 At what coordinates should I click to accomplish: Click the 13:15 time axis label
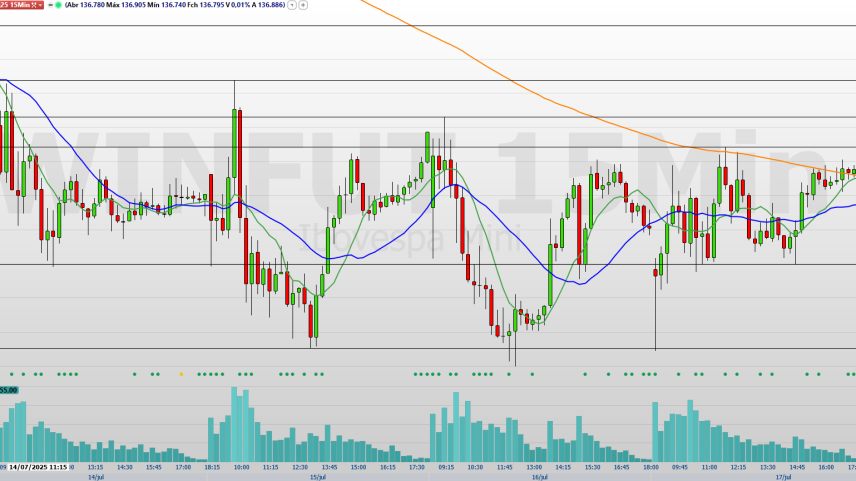[x=95, y=467]
